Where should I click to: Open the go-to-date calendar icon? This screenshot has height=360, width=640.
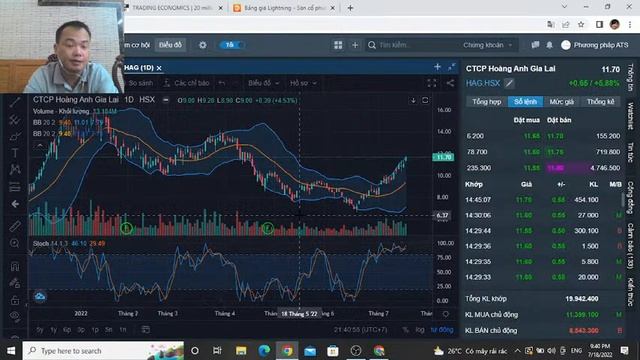tap(146, 329)
